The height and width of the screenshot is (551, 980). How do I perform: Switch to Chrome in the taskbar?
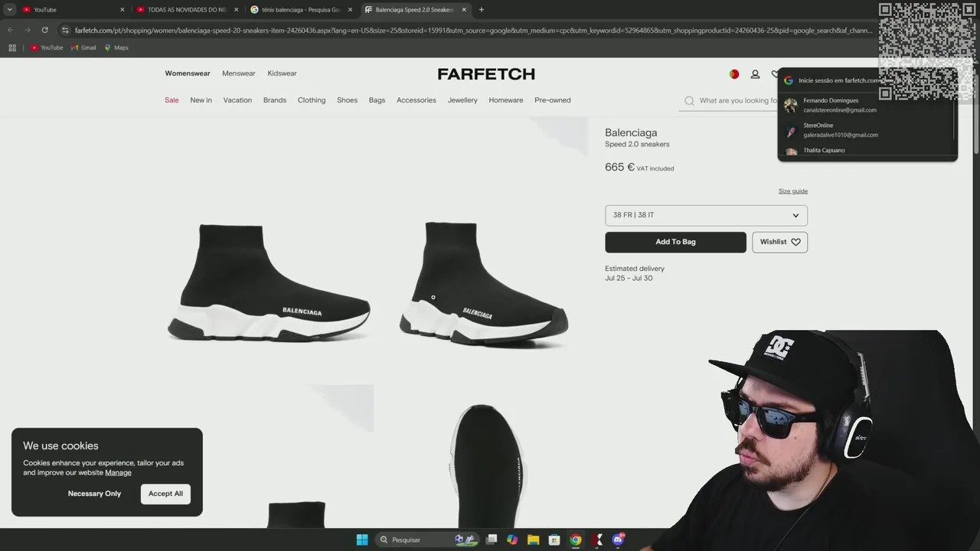575,540
